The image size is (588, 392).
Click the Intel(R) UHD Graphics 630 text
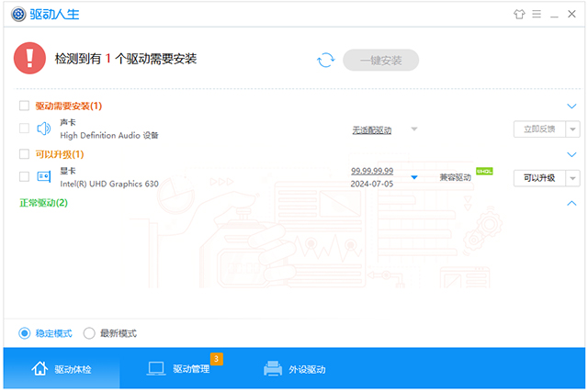point(109,184)
